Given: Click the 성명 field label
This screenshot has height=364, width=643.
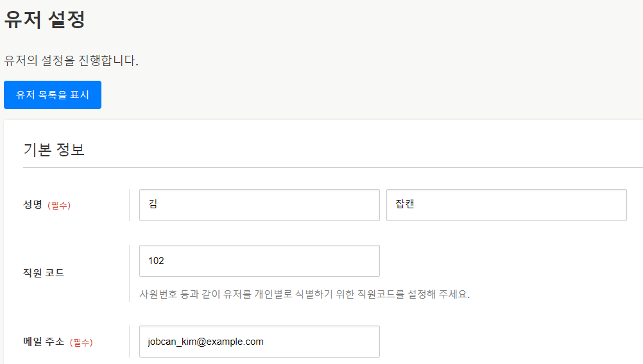Looking at the screenshot, I should coord(33,205).
